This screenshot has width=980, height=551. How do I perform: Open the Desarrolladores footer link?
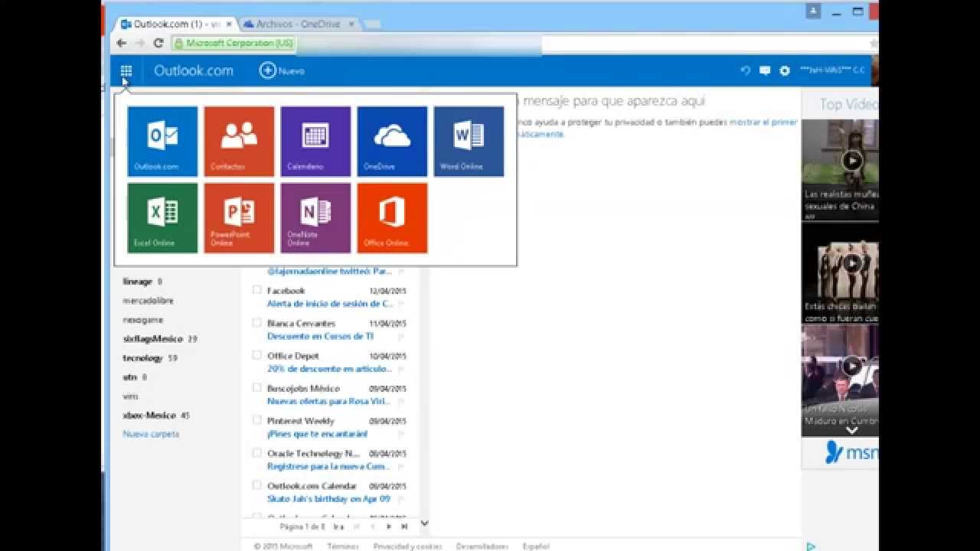(482, 546)
